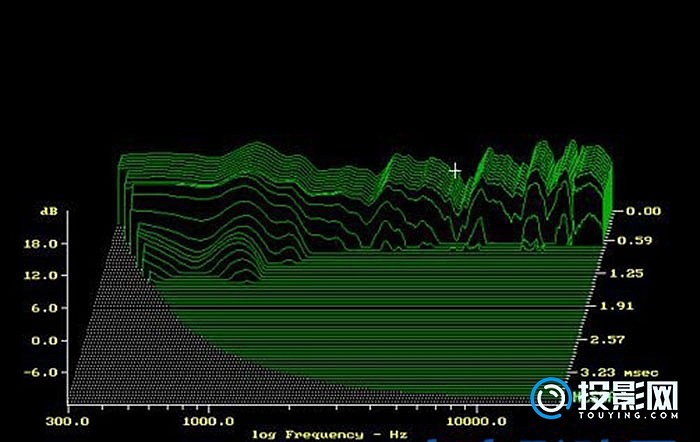Click the 0.00 time axis marker
This screenshot has height=442, width=700.
[643, 211]
